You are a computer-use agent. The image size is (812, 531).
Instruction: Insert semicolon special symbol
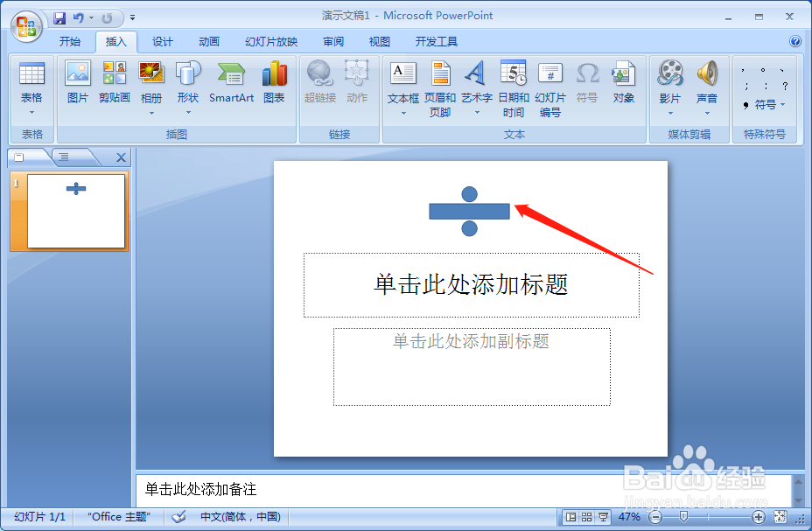[746, 86]
